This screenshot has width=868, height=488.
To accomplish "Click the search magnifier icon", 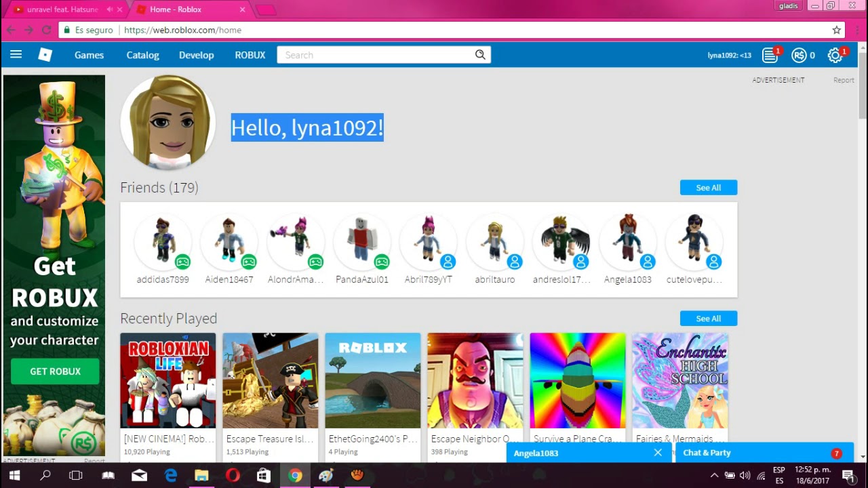I will click(480, 55).
